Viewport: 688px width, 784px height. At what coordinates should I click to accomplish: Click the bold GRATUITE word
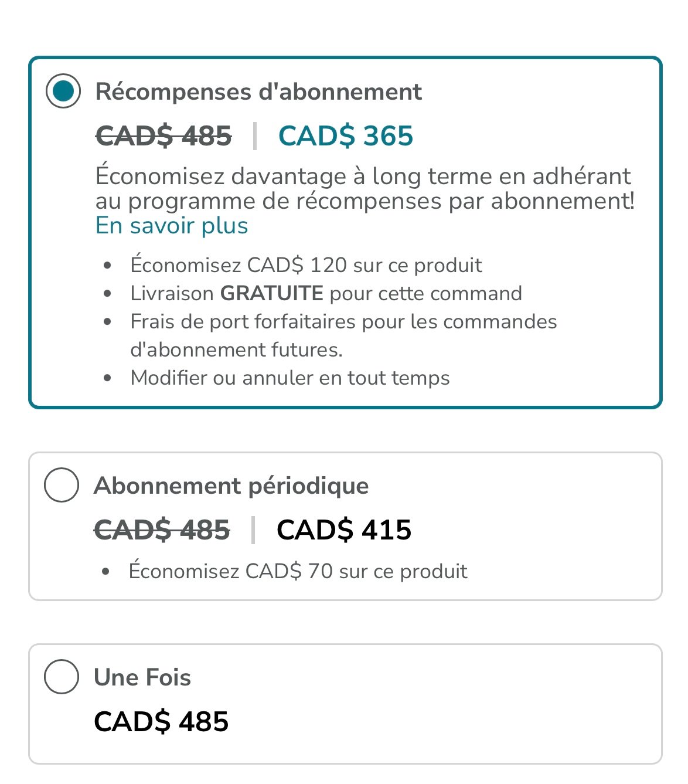pyautogui.click(x=272, y=293)
